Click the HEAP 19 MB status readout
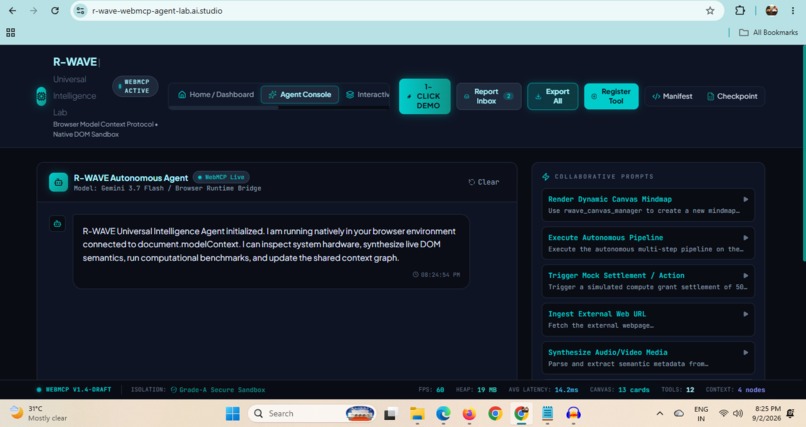 (x=476, y=390)
